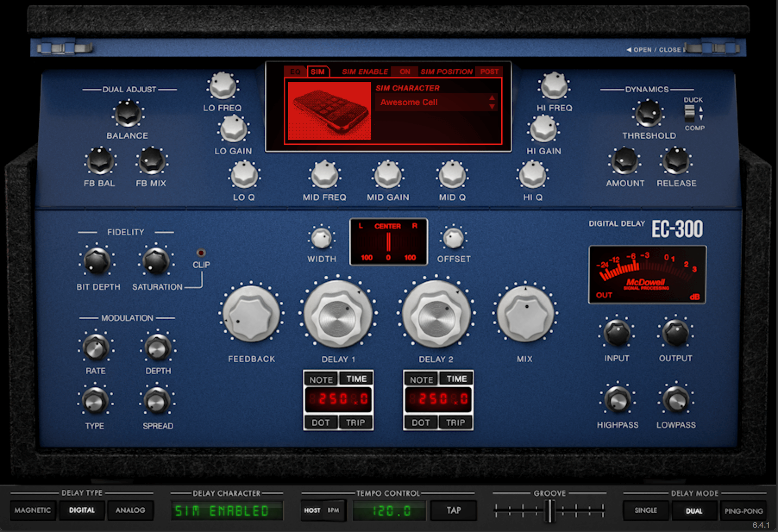Click the Offset knob
Screen dimensions: 778x532
tap(454, 237)
